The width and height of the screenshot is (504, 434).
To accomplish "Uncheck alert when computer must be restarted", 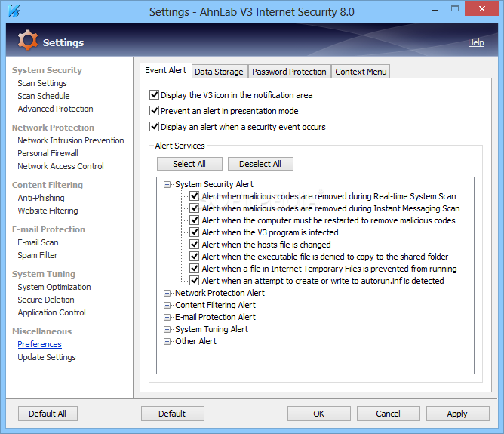I will [x=194, y=220].
